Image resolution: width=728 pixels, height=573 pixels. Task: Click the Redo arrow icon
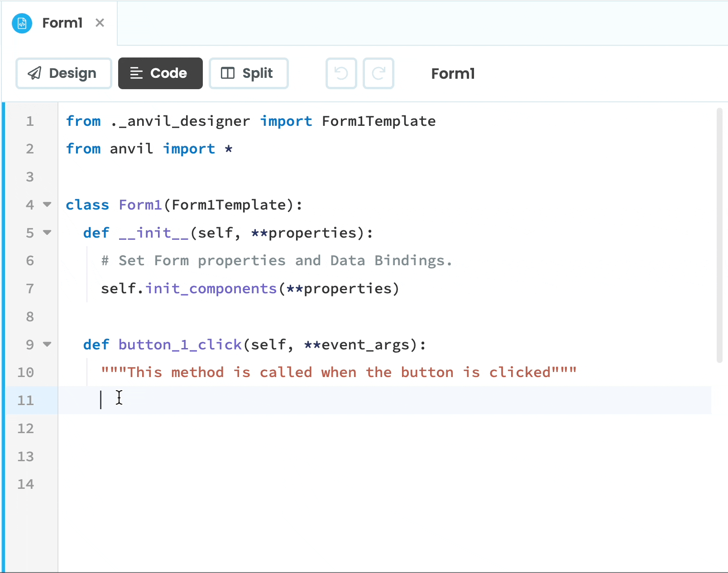coord(378,73)
